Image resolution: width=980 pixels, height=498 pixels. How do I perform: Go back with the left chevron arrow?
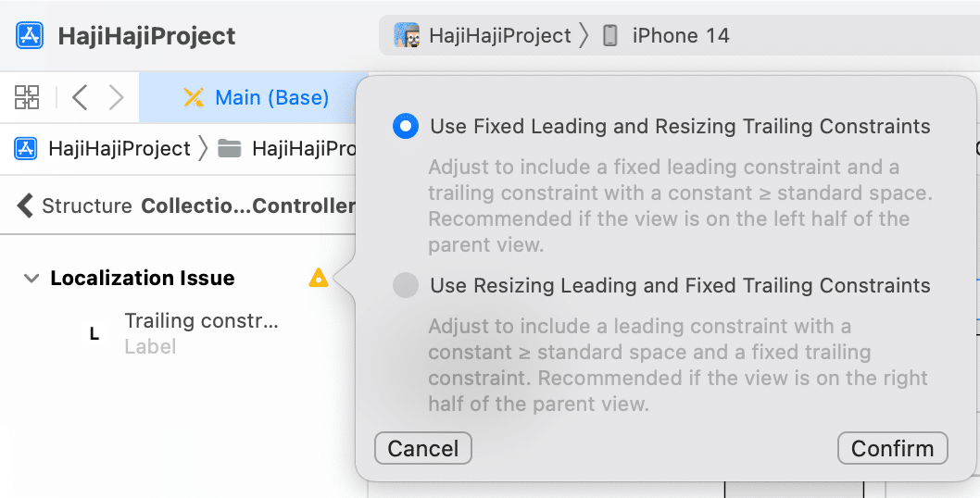click(x=80, y=97)
